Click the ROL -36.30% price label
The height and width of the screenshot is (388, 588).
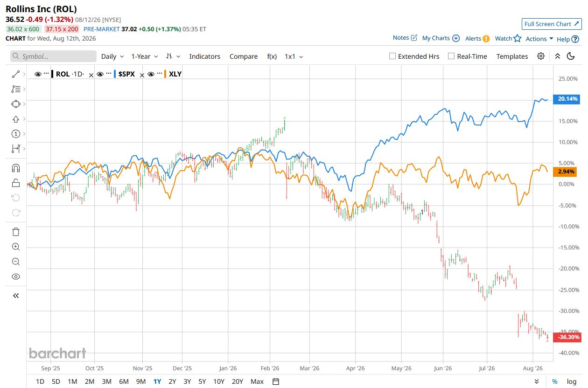[x=567, y=337]
